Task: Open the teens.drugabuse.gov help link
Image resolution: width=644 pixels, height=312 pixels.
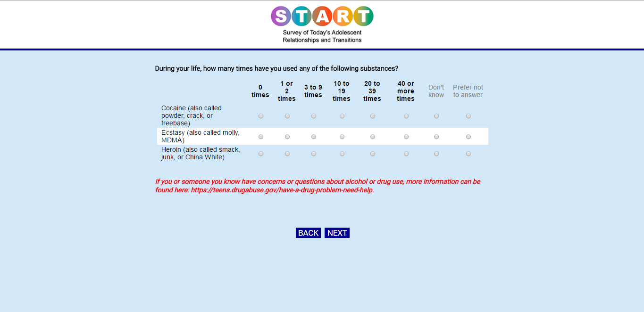Action: click(282, 190)
